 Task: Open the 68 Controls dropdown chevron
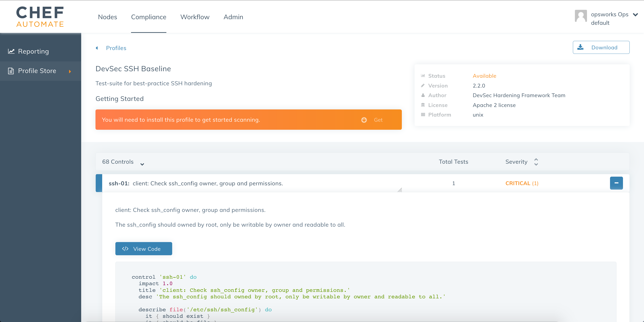coord(142,164)
